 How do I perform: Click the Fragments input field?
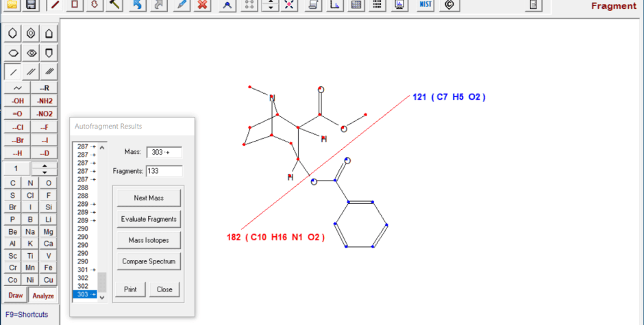[x=164, y=171]
